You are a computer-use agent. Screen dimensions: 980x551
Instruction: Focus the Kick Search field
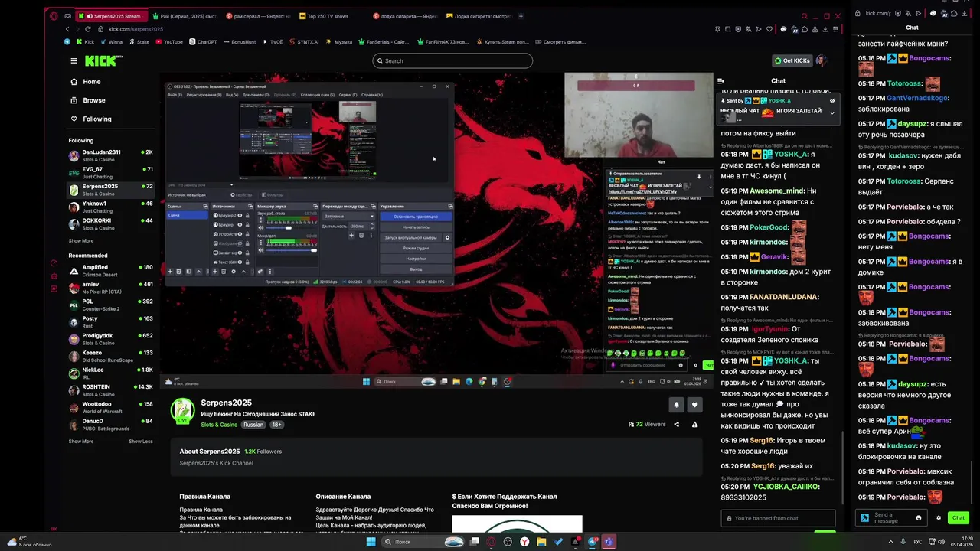coord(452,60)
